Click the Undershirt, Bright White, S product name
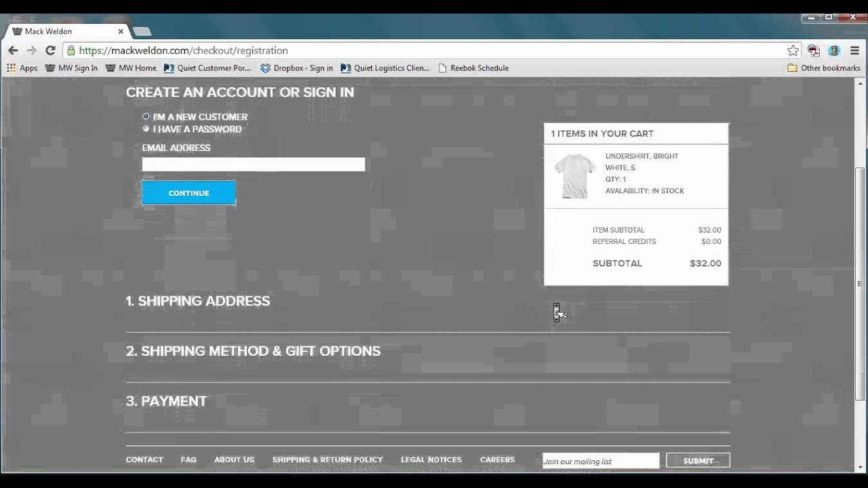Screen dimensions: 868x488 pos(642,162)
